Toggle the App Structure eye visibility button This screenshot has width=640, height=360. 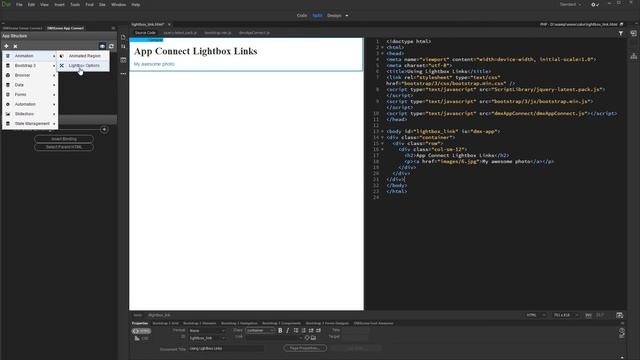102,46
